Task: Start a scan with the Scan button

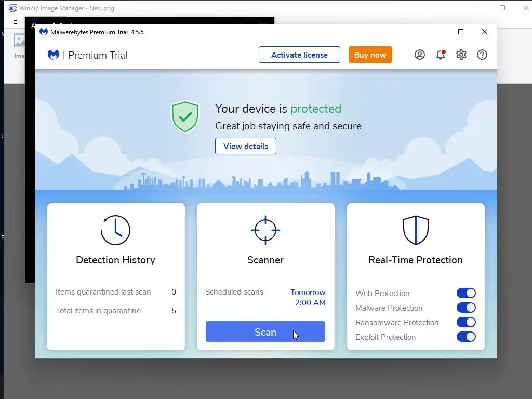Action: tap(265, 331)
